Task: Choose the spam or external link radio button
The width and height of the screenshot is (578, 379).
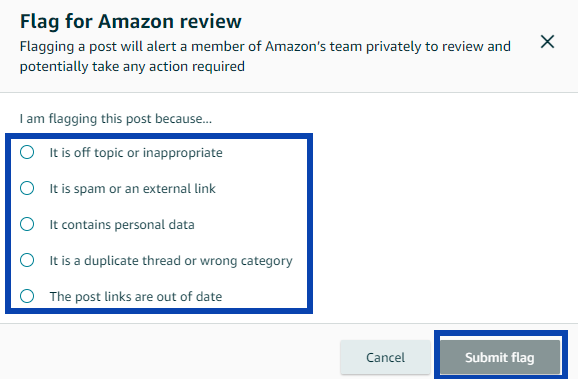Action: tap(27, 188)
